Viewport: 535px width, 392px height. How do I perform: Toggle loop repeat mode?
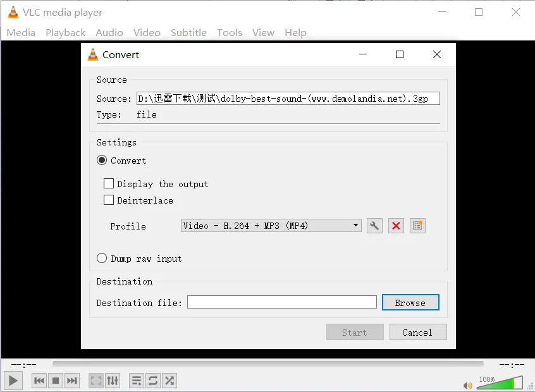tap(153, 381)
